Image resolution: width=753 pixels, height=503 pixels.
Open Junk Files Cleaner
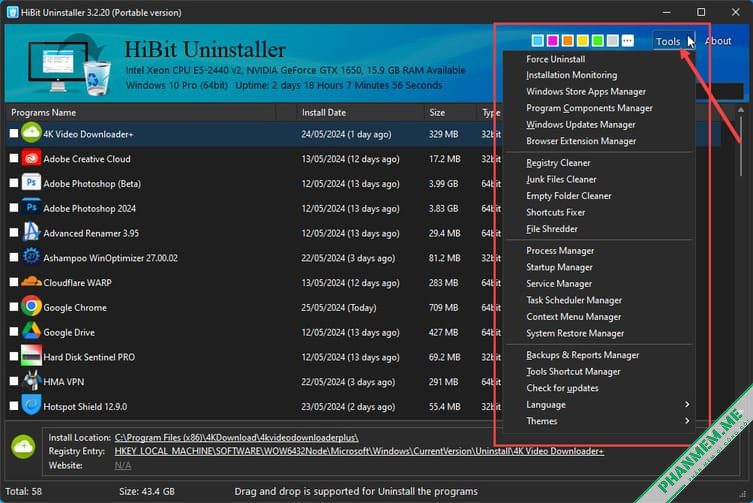pyautogui.click(x=599, y=179)
